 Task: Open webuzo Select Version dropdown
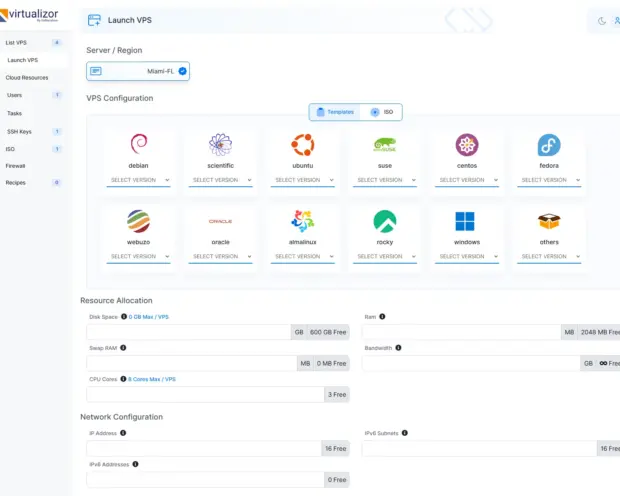click(x=138, y=256)
